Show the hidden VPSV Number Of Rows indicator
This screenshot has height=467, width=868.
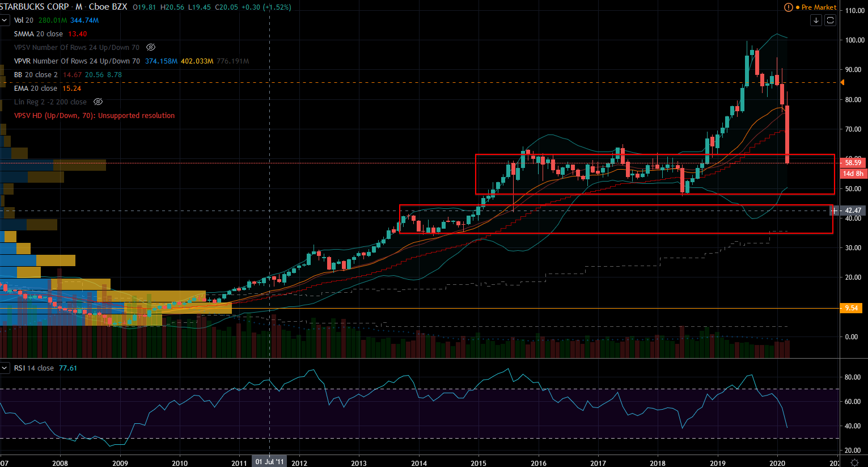point(150,47)
